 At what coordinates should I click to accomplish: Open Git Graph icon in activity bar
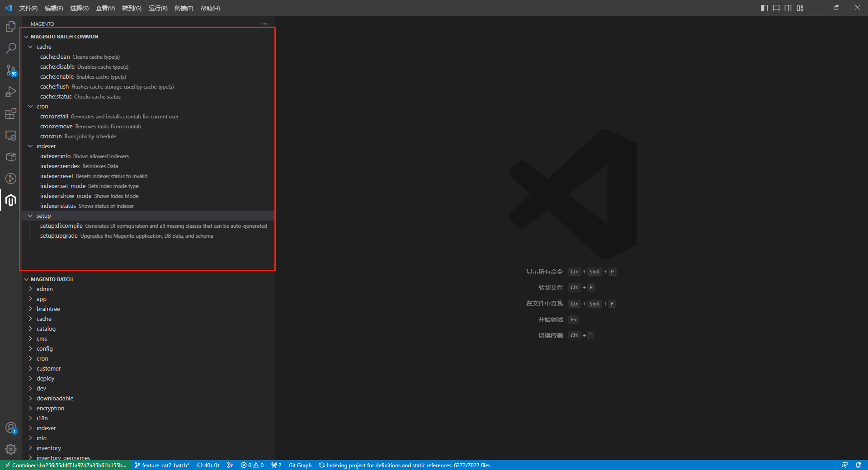(x=11, y=179)
